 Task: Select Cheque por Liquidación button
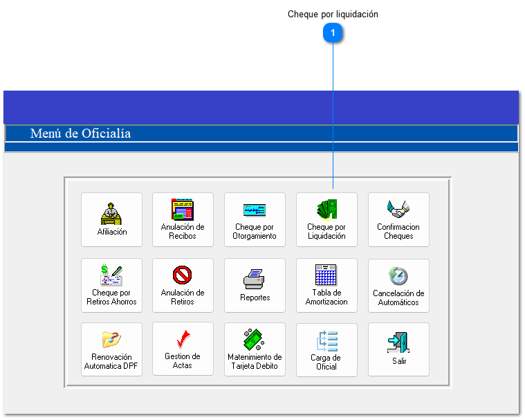(326, 219)
